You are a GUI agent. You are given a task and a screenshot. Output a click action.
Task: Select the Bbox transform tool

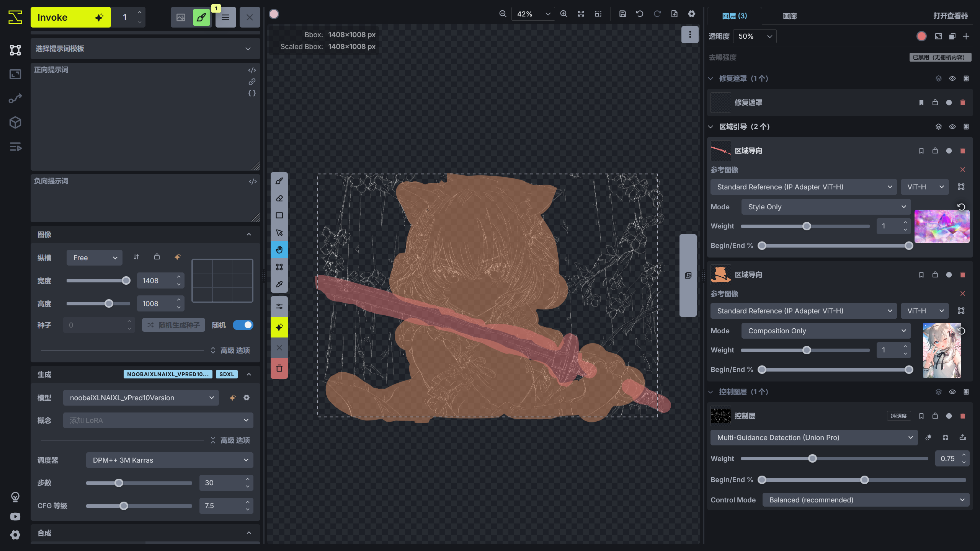pos(279,267)
